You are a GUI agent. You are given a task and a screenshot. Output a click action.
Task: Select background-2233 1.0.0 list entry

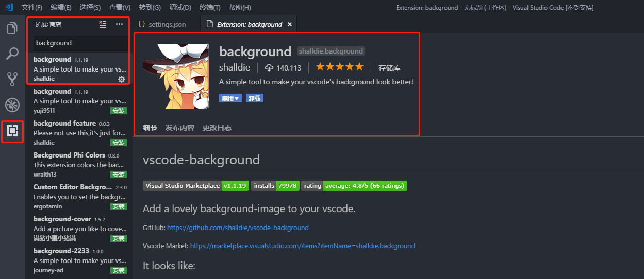79,260
